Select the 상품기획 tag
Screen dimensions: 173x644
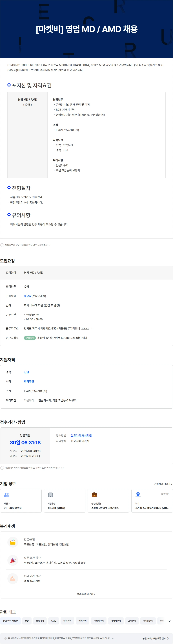coord(40,621)
